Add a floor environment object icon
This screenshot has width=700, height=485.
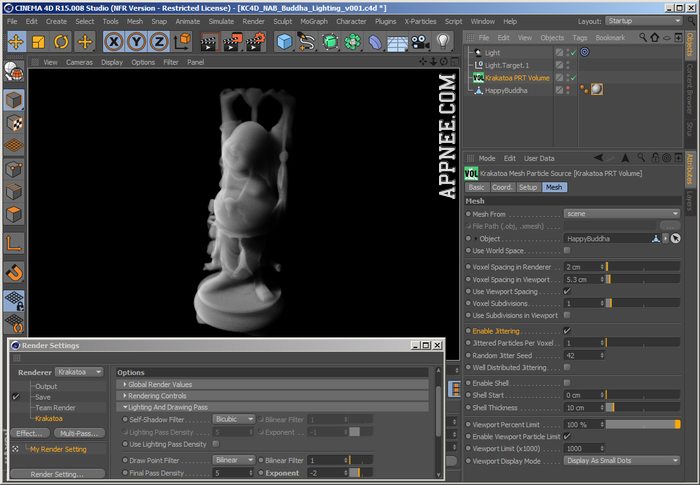[x=397, y=42]
